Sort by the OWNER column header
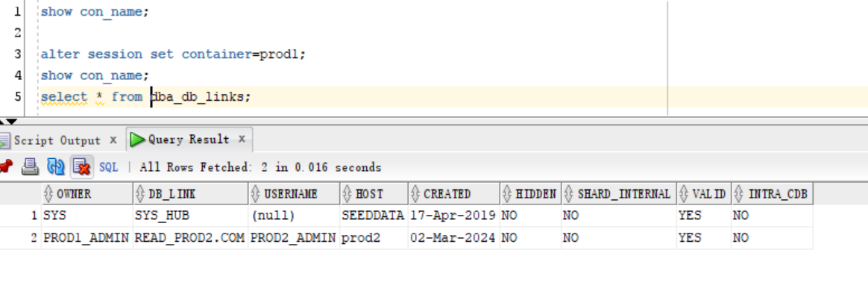The height and width of the screenshot is (282, 868). pos(87,194)
